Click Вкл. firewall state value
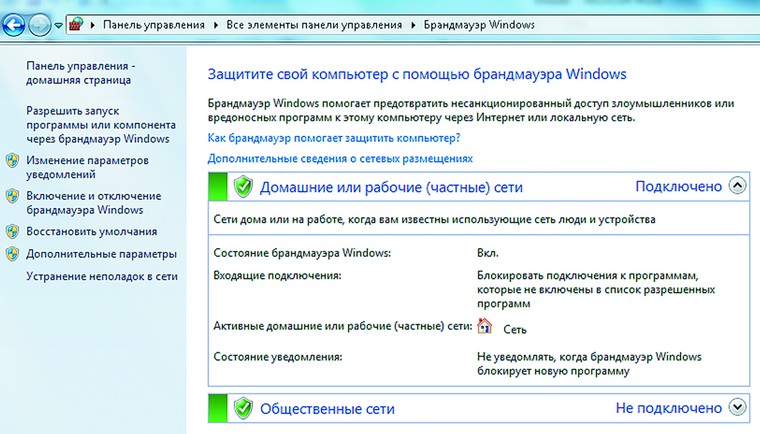 click(x=488, y=253)
